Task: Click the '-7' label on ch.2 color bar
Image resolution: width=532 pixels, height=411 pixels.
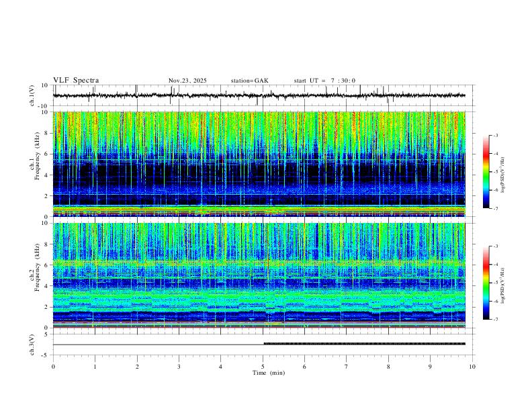Action: click(495, 320)
